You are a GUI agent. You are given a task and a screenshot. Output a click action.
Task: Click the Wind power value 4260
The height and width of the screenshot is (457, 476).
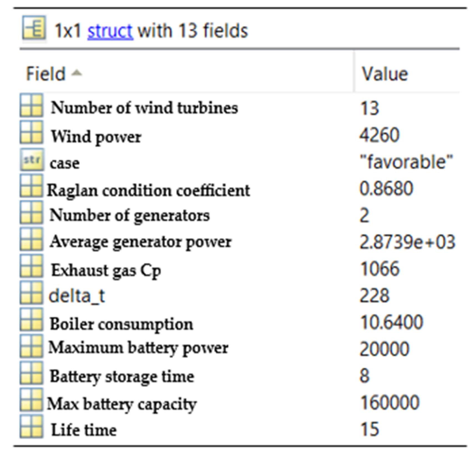tap(379, 135)
